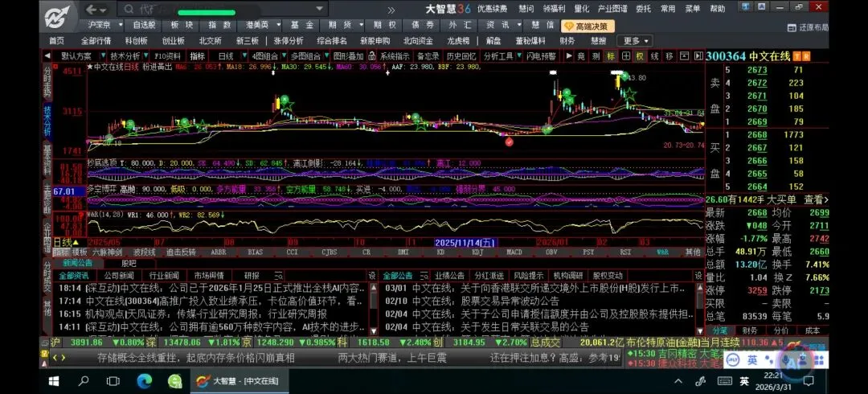Click the left-arrow icon before 默认方案

coord(47,56)
